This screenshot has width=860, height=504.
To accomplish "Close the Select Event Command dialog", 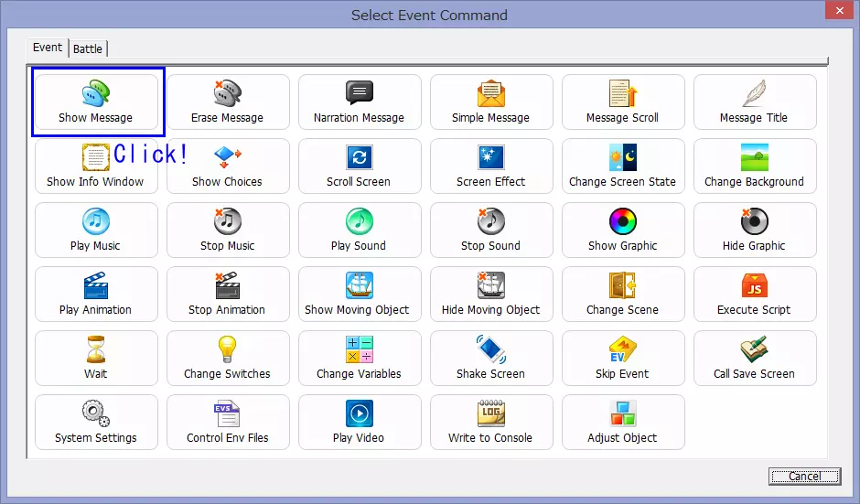I will [835, 13].
